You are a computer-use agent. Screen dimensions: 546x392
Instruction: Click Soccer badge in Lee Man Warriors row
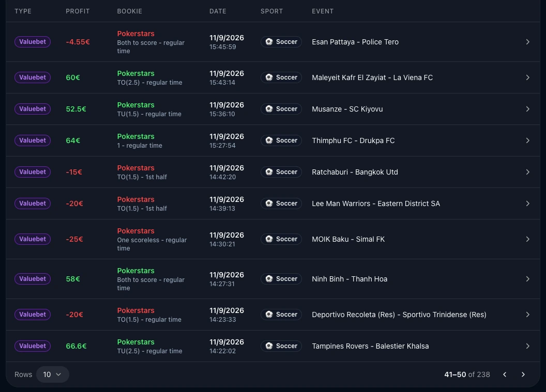[281, 203]
